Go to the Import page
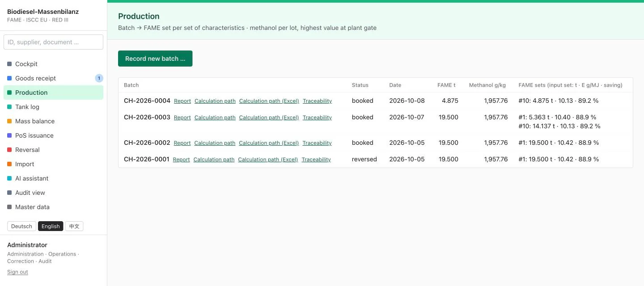 pyautogui.click(x=53, y=164)
